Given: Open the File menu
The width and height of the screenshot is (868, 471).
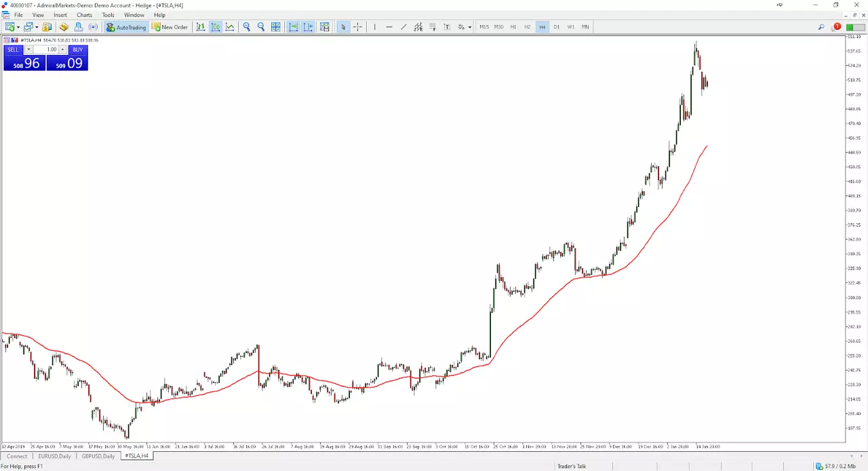Looking at the screenshot, I should (x=18, y=15).
